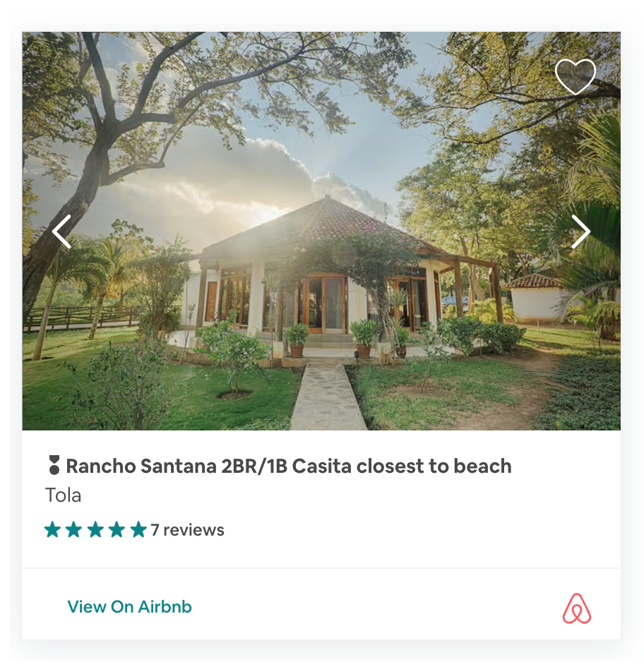This screenshot has width=644, height=669.
Task: Open the Airbnb logo icon
Action: coord(576,608)
